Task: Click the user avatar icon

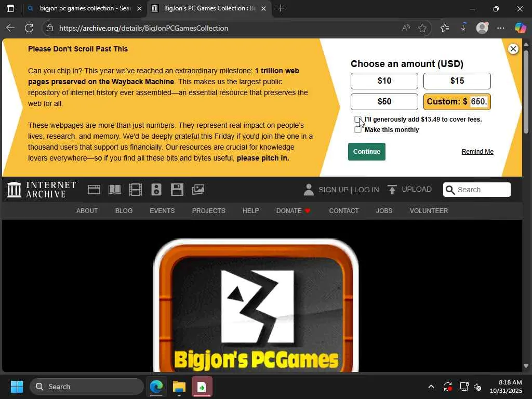Action: point(309,190)
